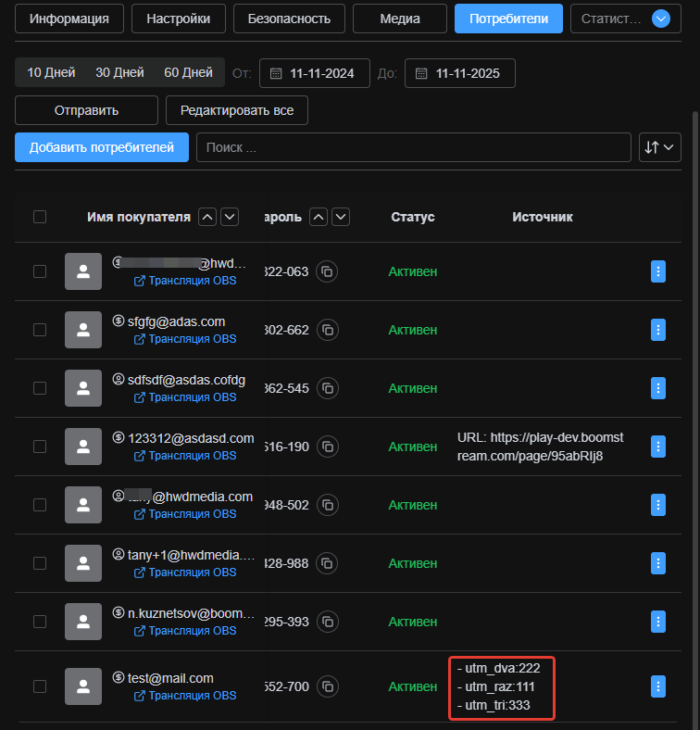Open Трансляция OBS link for 123312@asdasd.com
Image resolution: width=700 pixels, height=730 pixels.
(185, 456)
